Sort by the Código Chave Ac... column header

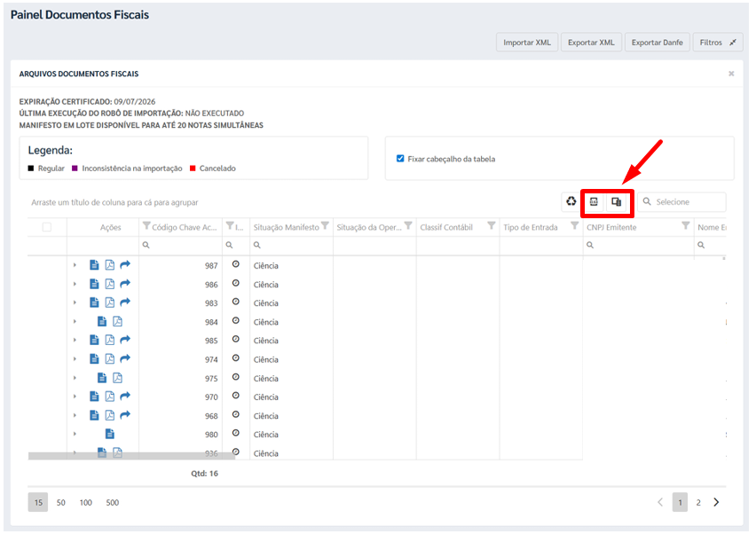(x=185, y=227)
